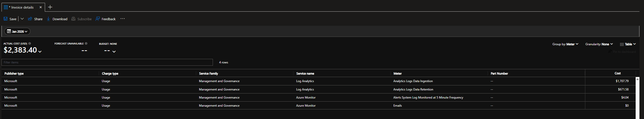This screenshot has height=119, width=644.
Task: Click the Share icon in toolbar
Action: click(30, 19)
